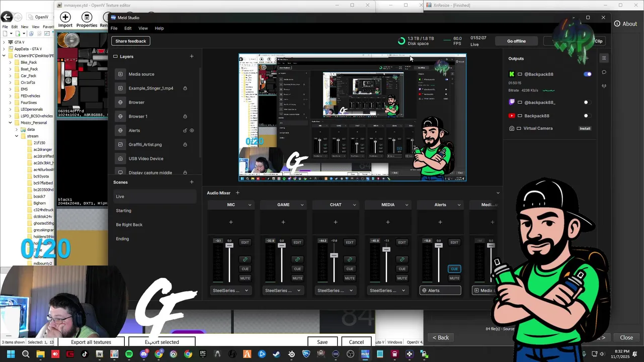644x362 pixels.
Task: Add effect to MIC channel plus
Action: pos(231,222)
